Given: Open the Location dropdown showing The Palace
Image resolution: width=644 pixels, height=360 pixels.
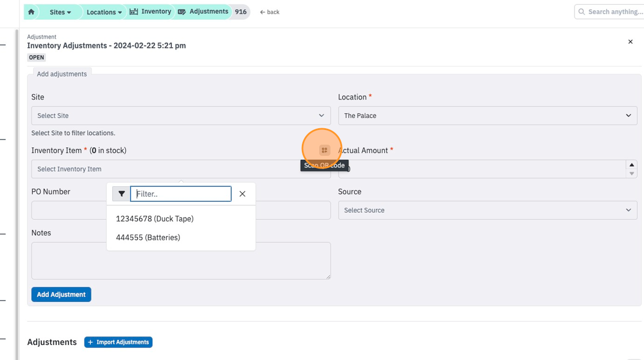Looking at the screenshot, I should (x=488, y=116).
